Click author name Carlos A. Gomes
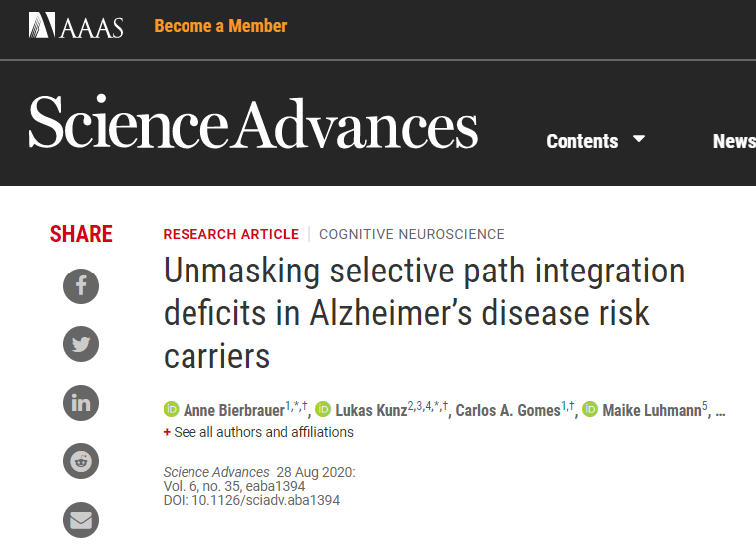Screen dimensions: 756x546 [x=508, y=411]
